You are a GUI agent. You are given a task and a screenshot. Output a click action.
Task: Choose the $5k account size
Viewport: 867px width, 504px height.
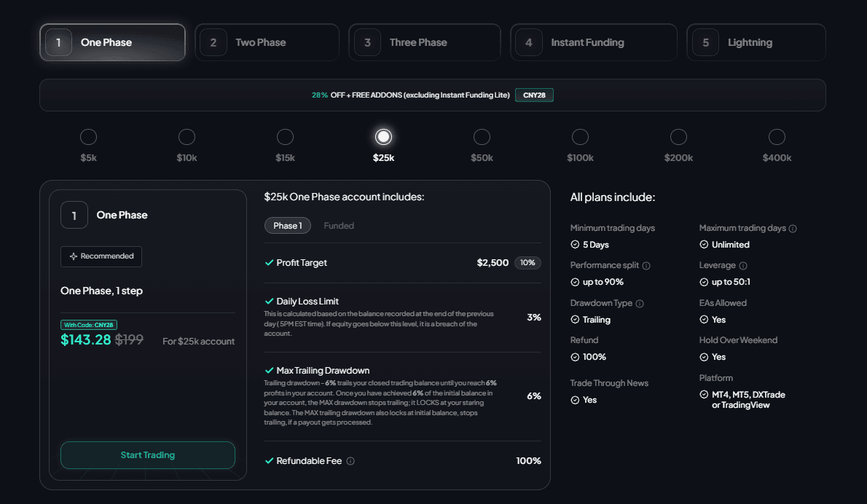(x=88, y=136)
